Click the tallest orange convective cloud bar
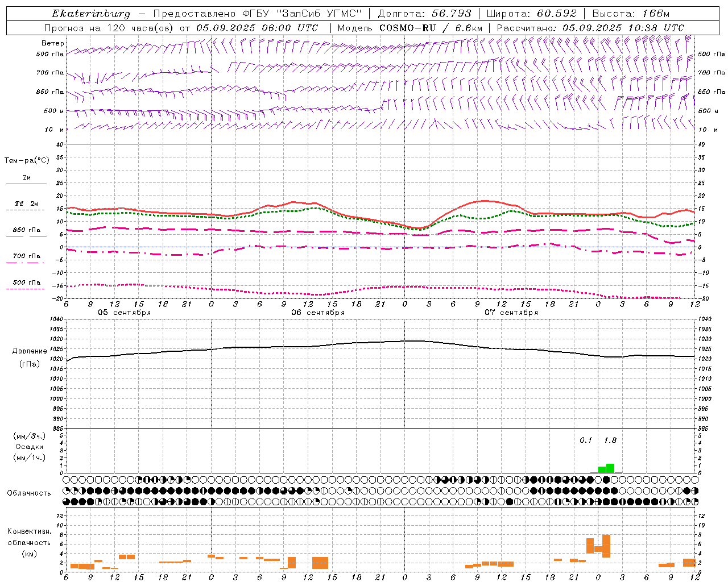Image resolution: width=728 pixels, height=582 pixels. tap(606, 546)
